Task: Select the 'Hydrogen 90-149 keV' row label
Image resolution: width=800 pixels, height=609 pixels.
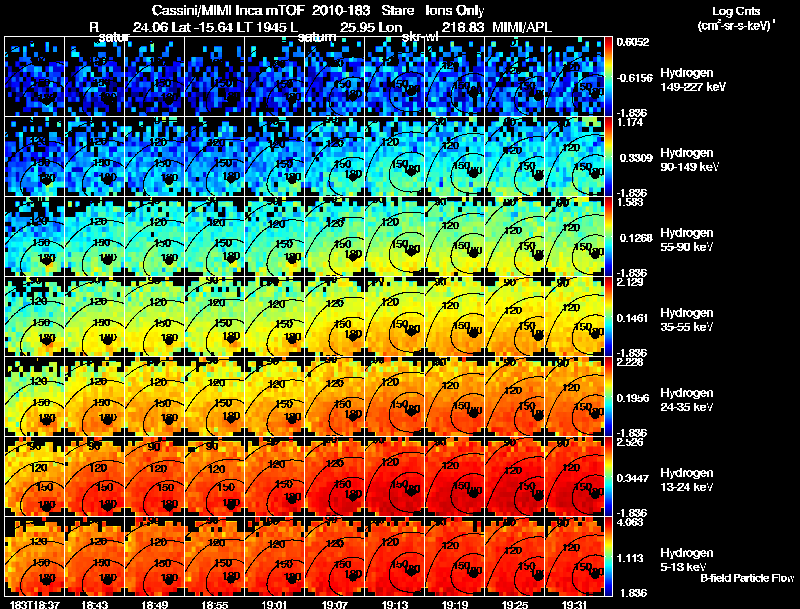Action: 690,160
